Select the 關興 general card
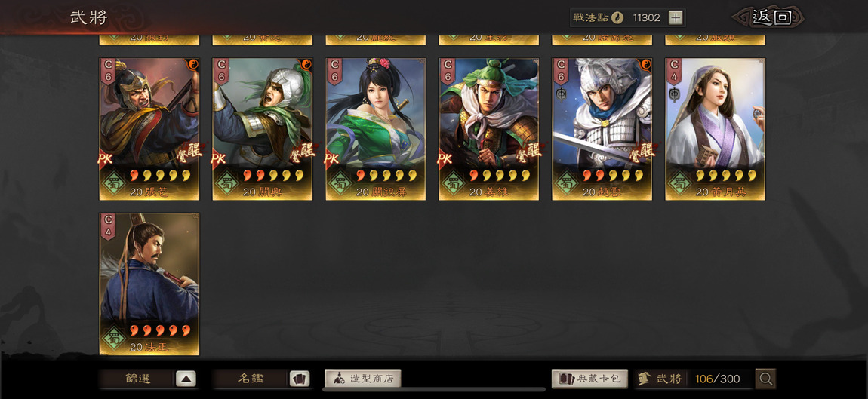The width and height of the screenshot is (868, 399). [x=263, y=129]
